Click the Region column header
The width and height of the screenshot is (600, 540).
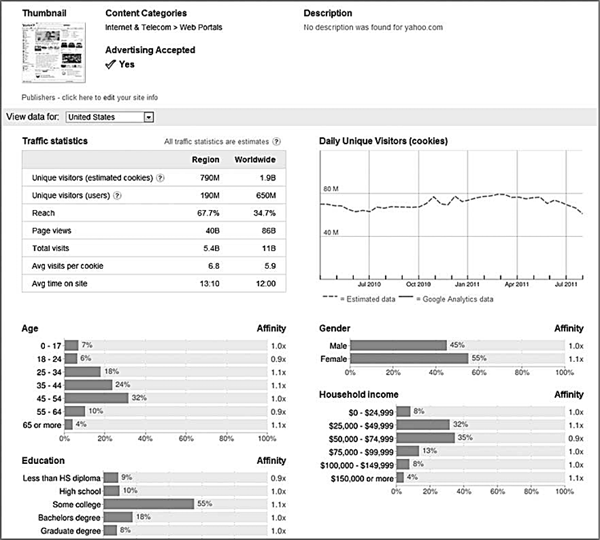206,159
